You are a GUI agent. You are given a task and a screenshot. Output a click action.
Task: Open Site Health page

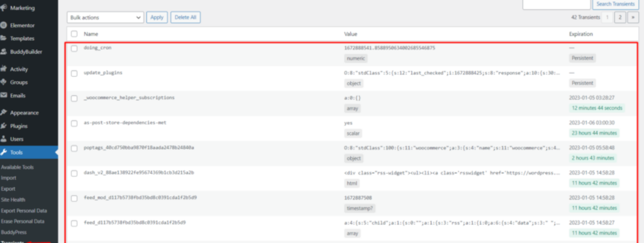(13, 200)
